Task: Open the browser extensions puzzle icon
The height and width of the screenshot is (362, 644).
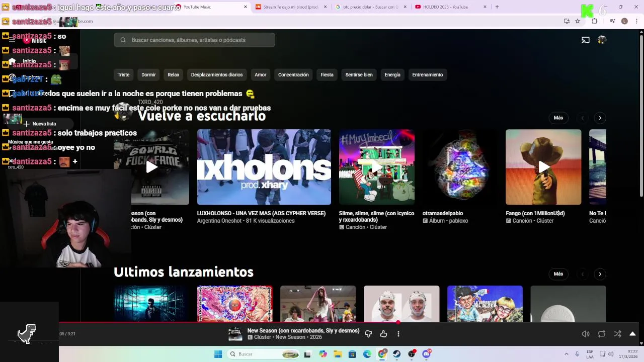Action: coord(594,21)
